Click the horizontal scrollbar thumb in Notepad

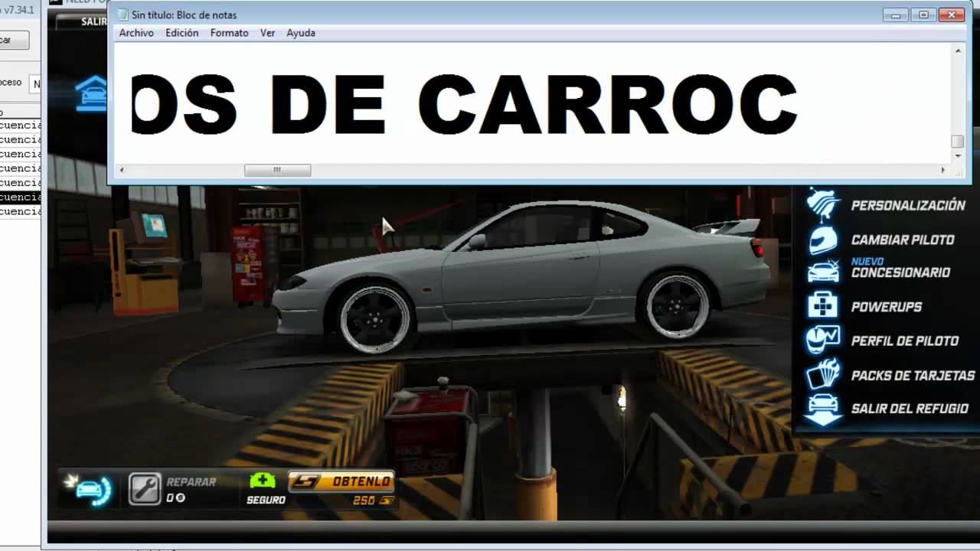[x=277, y=170]
